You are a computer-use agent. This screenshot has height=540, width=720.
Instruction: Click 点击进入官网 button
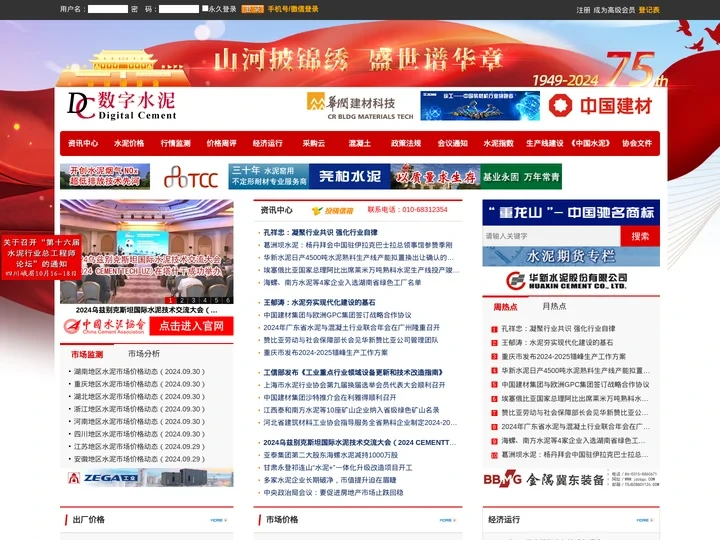click(191, 326)
